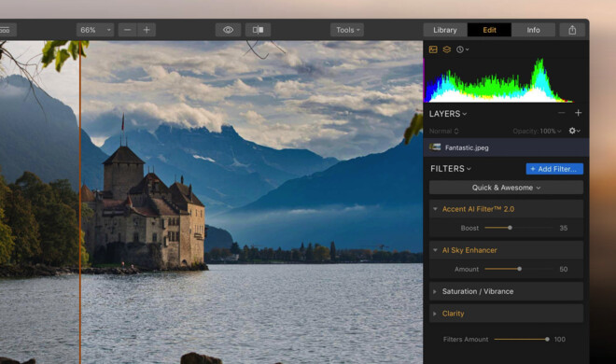Open the history clock dropdown
Image resolution: width=616 pixels, height=364 pixels.
[x=462, y=49]
